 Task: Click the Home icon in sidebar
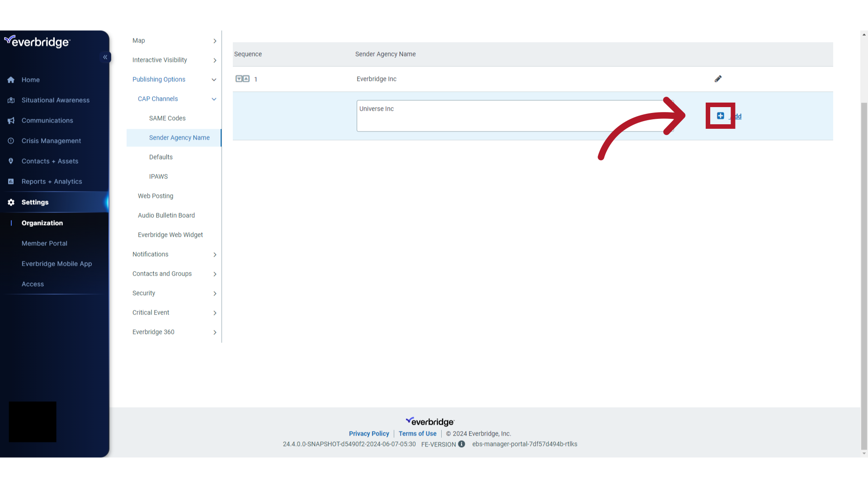click(11, 80)
